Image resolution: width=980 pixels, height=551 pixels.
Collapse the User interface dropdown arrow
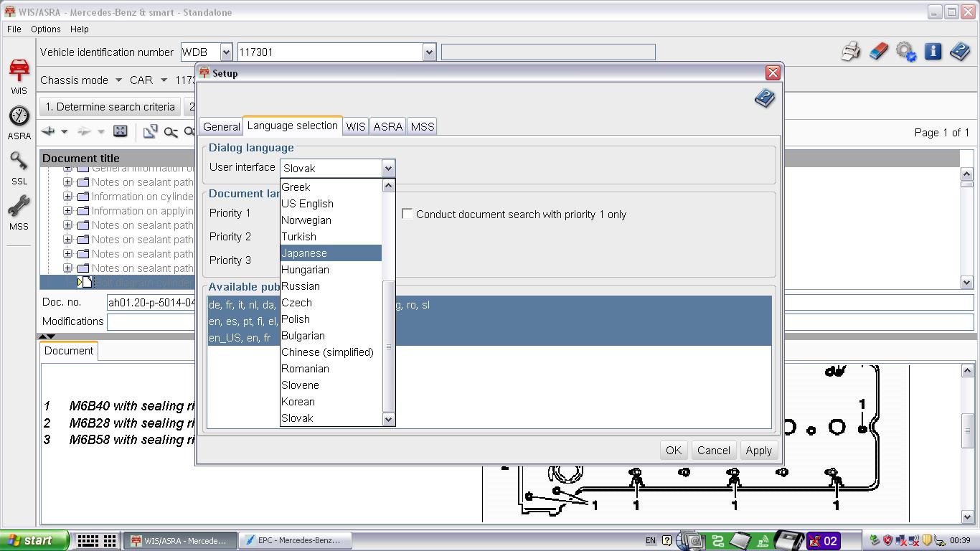(388, 169)
